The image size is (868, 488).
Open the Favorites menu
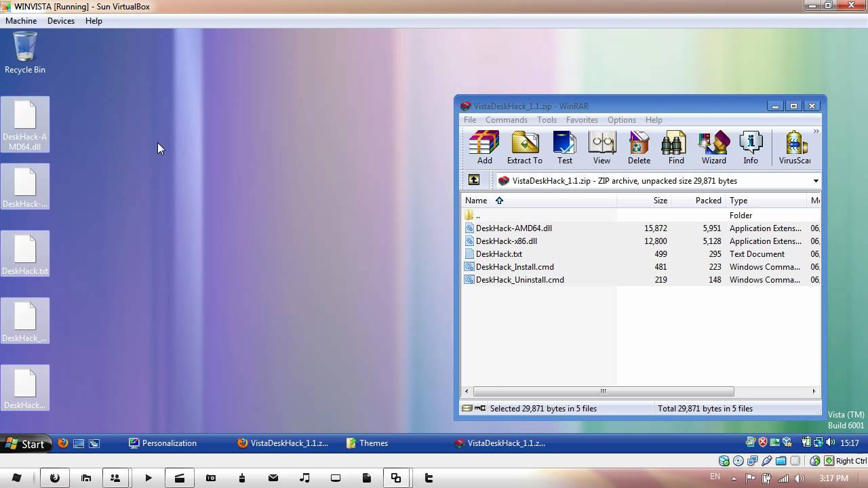point(582,120)
